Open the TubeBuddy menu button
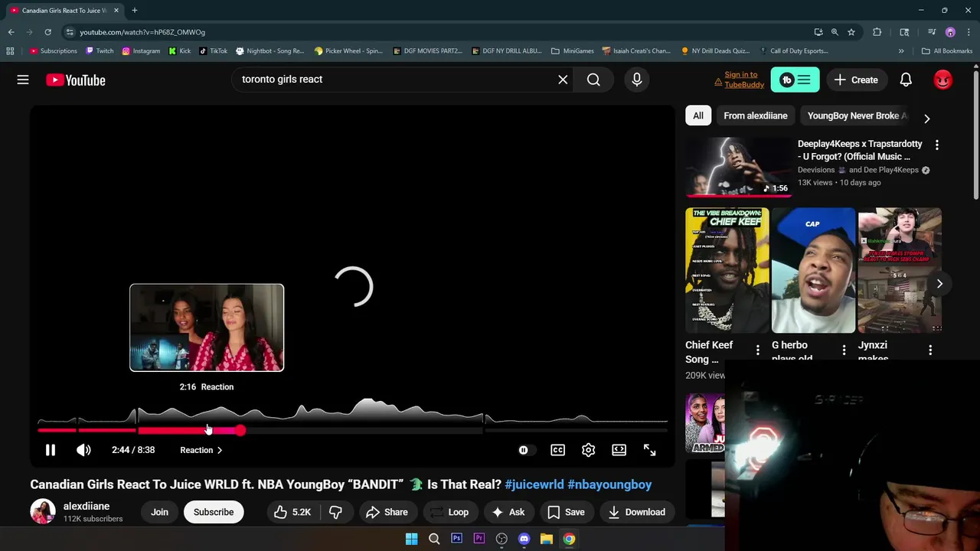The height and width of the screenshot is (551, 980). (x=795, y=80)
